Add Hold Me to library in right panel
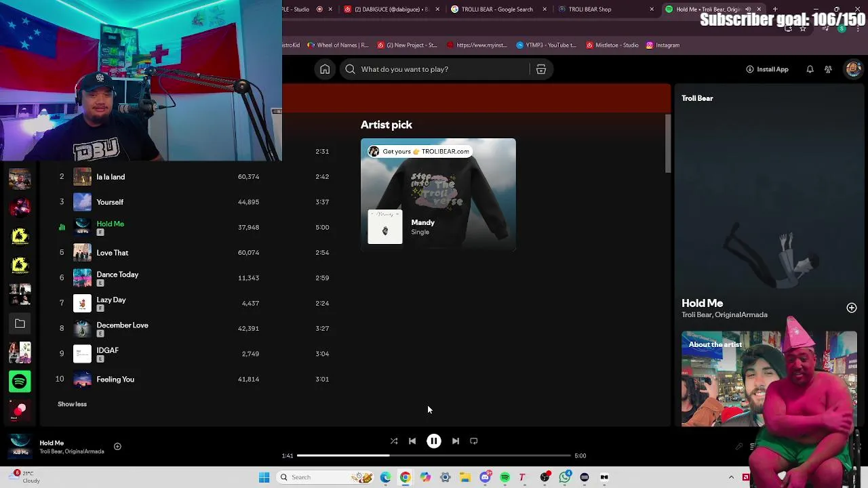 [852, 308]
